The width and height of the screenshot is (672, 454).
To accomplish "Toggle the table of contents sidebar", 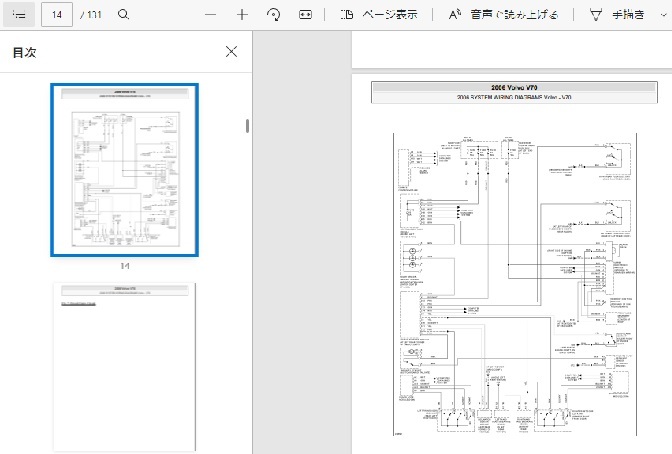I will [x=19, y=15].
